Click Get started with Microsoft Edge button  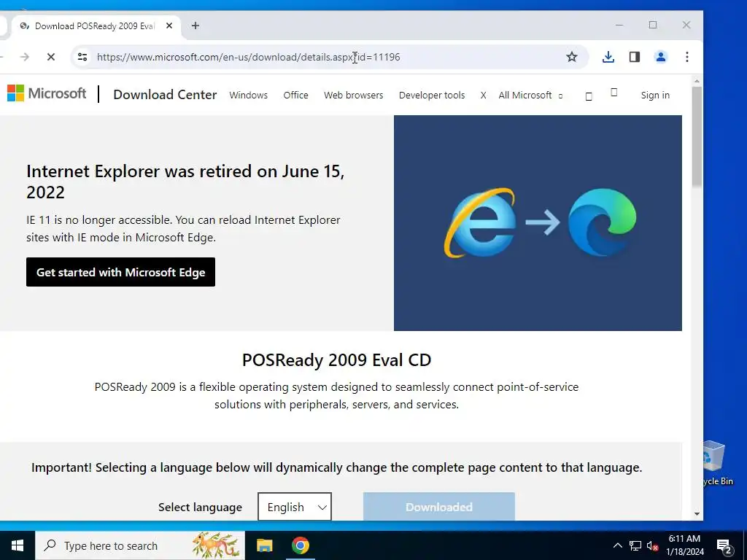pyautogui.click(x=120, y=272)
